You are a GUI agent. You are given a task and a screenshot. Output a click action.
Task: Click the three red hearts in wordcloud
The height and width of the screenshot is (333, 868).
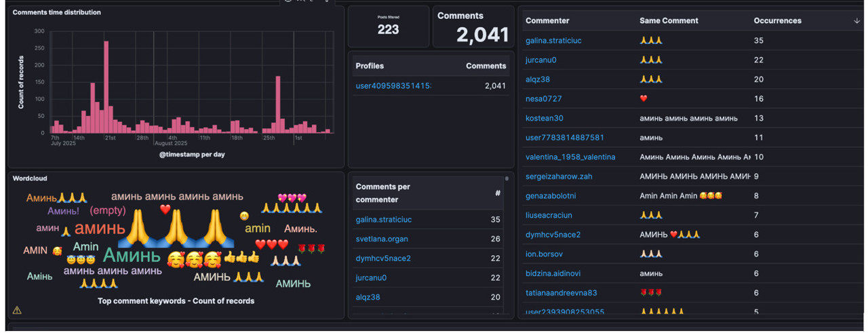tap(271, 245)
